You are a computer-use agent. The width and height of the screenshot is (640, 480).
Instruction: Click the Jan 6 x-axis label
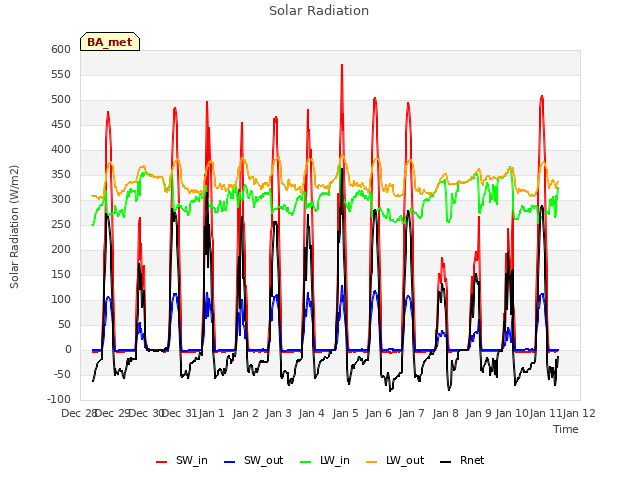[x=379, y=413]
